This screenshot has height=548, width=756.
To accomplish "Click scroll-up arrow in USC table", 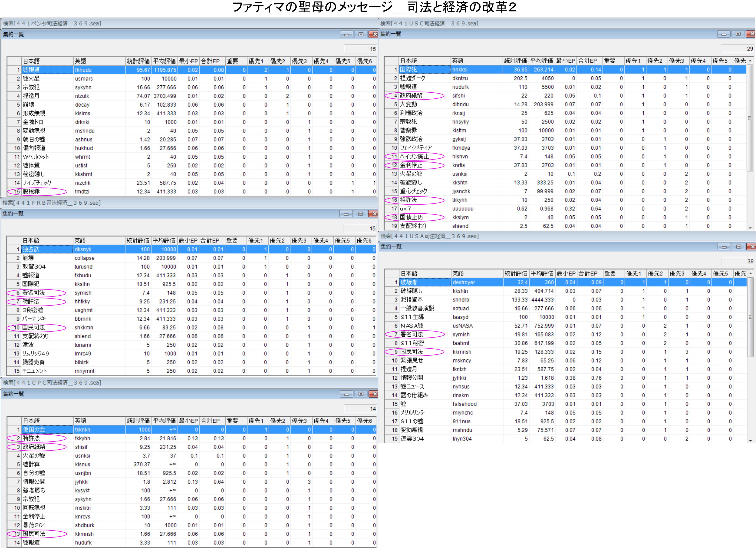I will [x=750, y=61].
